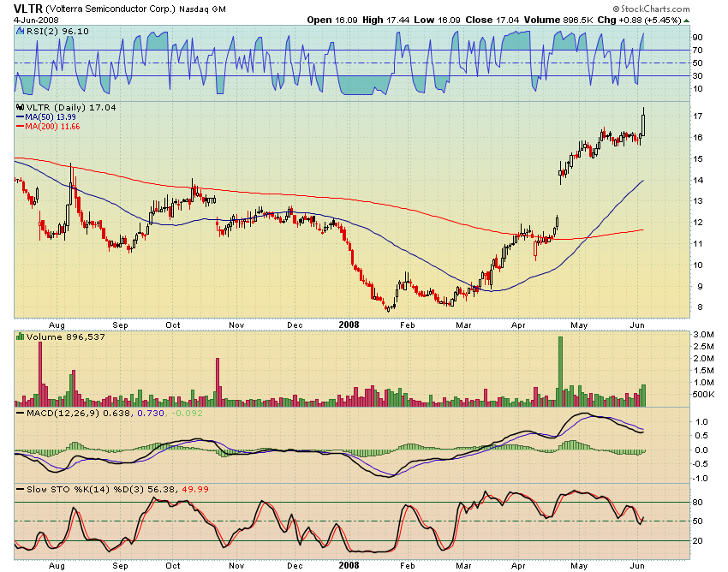Click the 2008 year label under the price chart
Viewport: 728px width, 572px height.
pos(349,325)
